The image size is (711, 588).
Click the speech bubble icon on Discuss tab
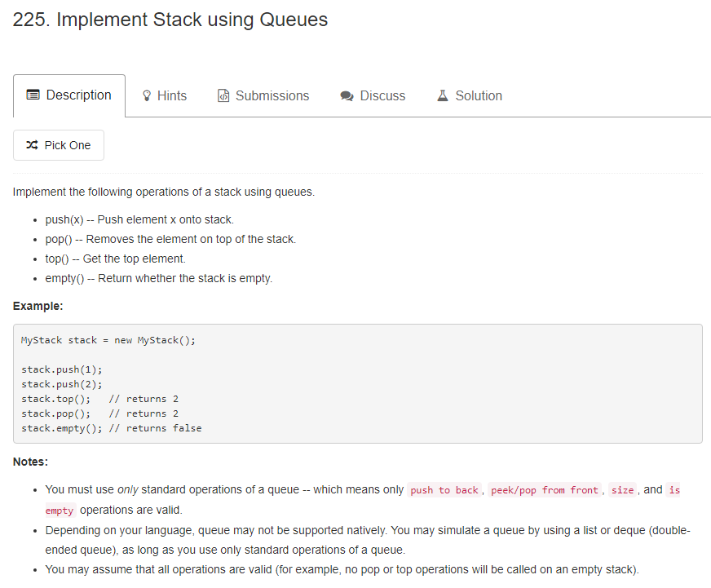tap(346, 95)
